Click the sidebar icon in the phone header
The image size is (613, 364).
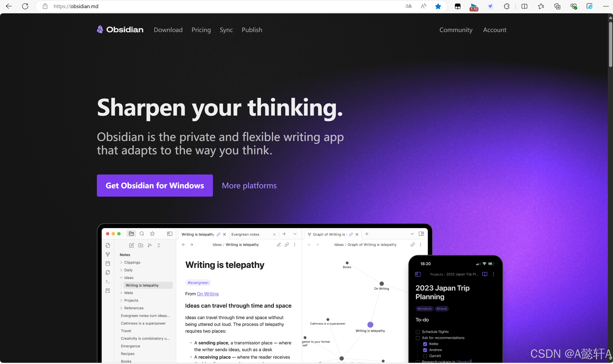418,274
